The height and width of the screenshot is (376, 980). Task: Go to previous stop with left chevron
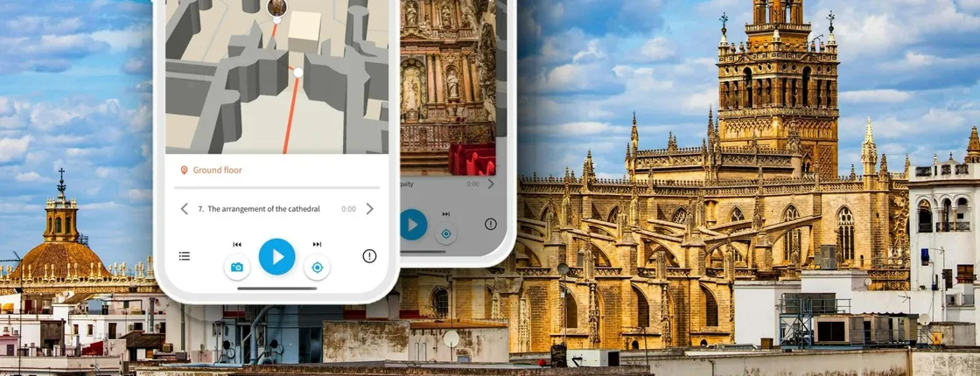[184, 209]
